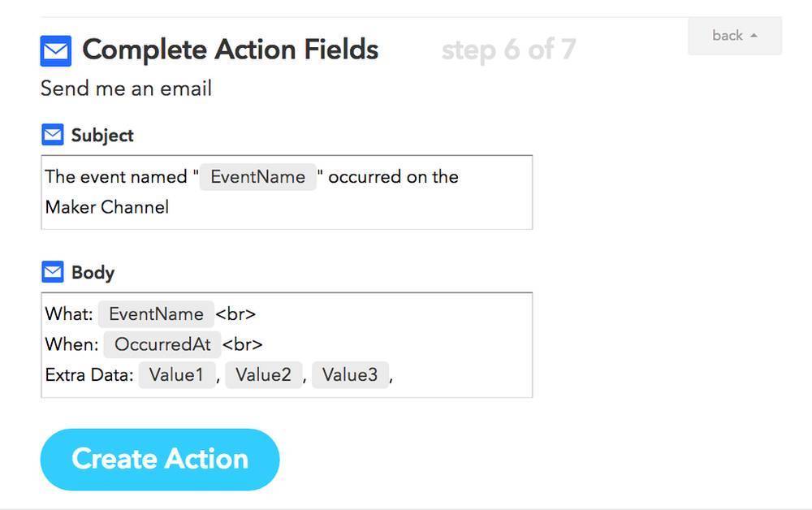Click the 'What:' text in the Body field
Viewport: 812px width, 510px height.
tap(69, 314)
